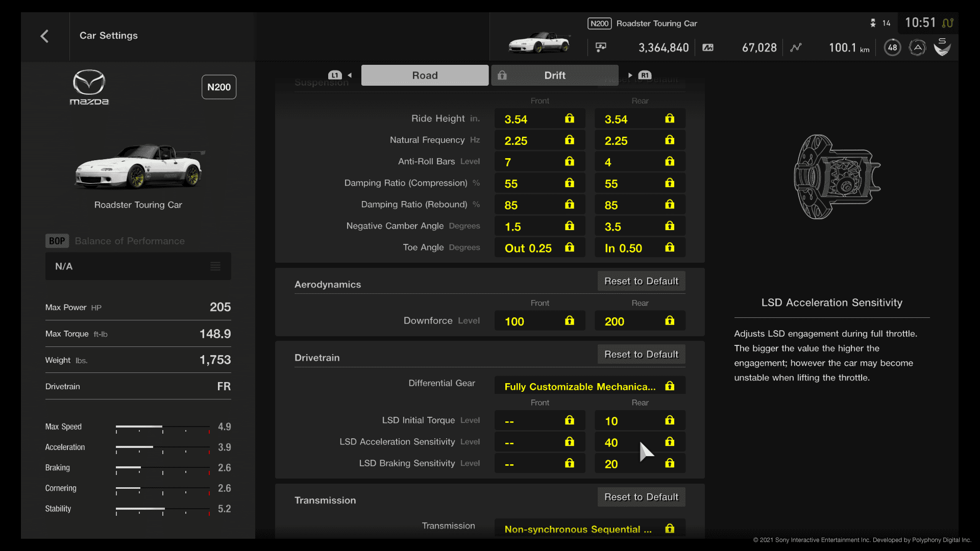This screenshot has width=980, height=551.
Task: Open the Transmission type dropdown
Action: 590,529
